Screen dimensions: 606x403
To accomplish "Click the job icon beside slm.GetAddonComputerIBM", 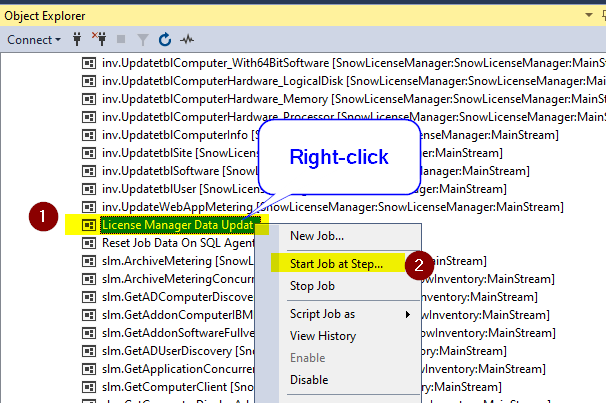I will coord(89,315).
